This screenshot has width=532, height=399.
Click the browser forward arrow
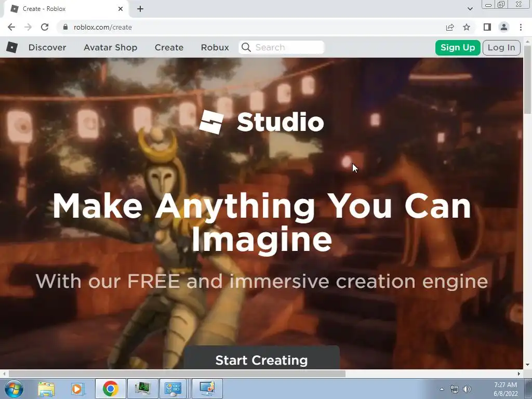[28, 27]
